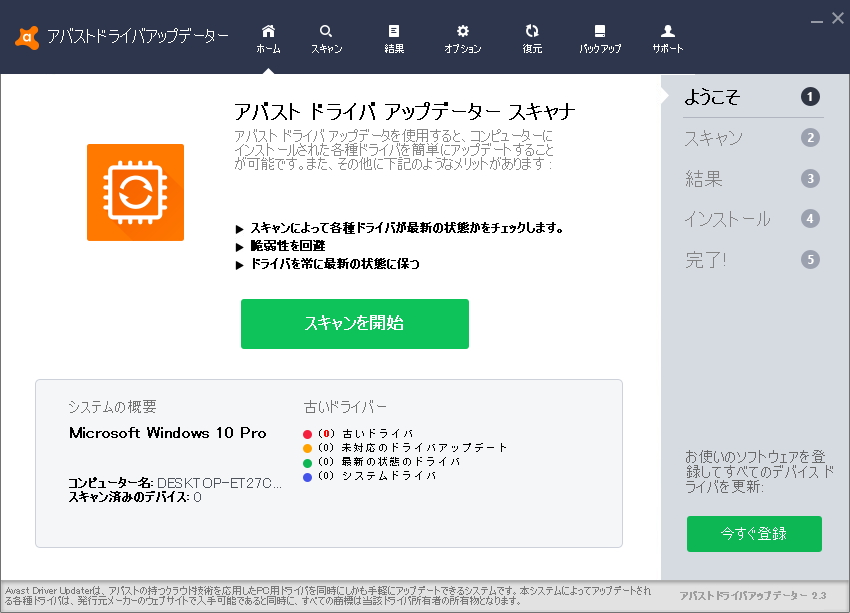Click the orange driver chip illustration
850x613 pixels.
coord(135,192)
